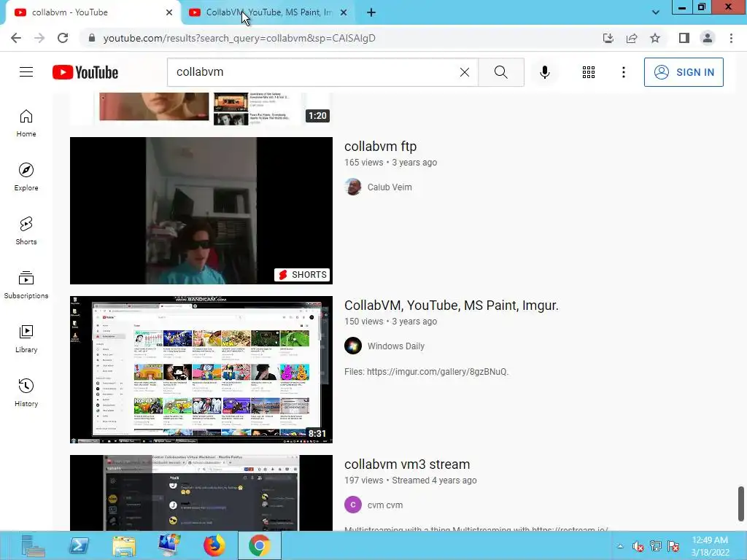
Task: Start voice search with microphone
Action: [x=544, y=72]
